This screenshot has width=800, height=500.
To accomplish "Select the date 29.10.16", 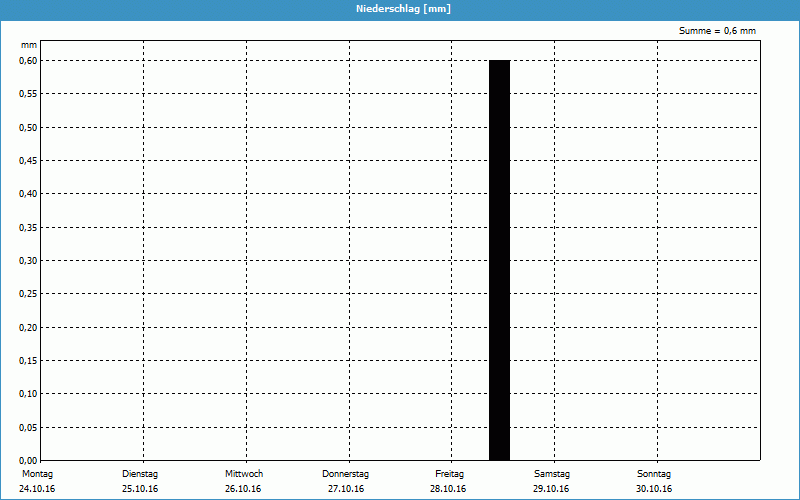I will (551, 489).
